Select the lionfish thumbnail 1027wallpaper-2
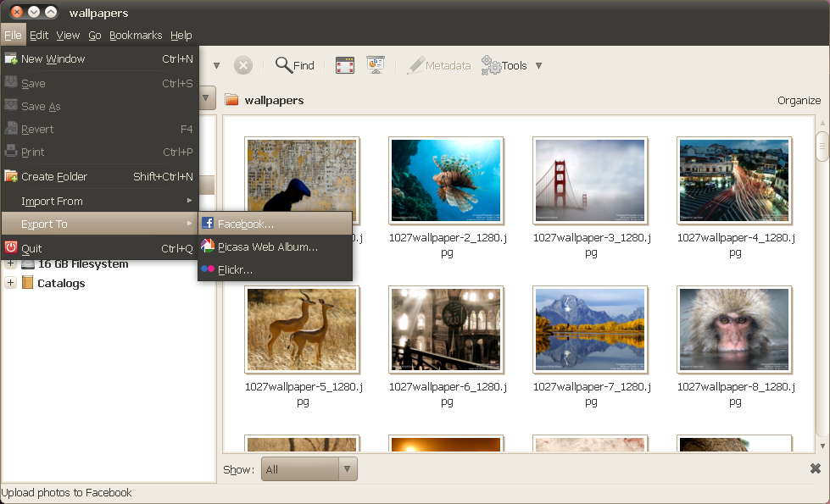Viewport: 830px width, 504px height. pos(446,180)
